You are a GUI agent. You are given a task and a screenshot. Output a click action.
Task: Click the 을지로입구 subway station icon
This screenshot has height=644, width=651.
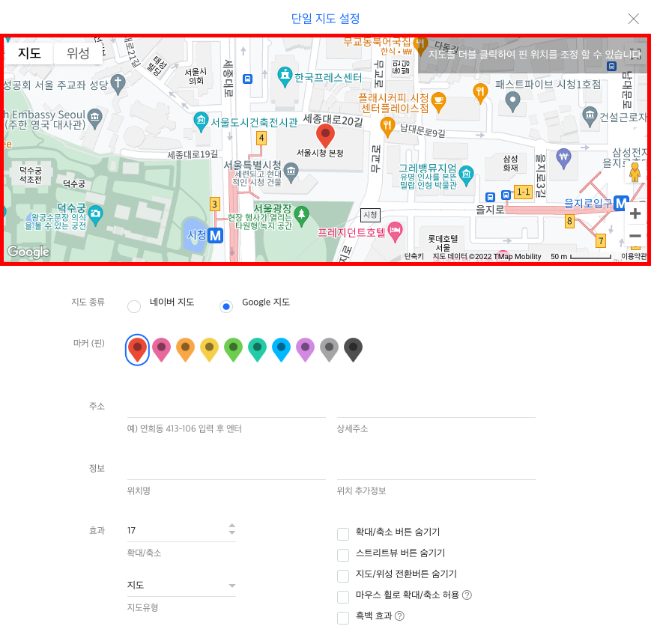click(621, 204)
